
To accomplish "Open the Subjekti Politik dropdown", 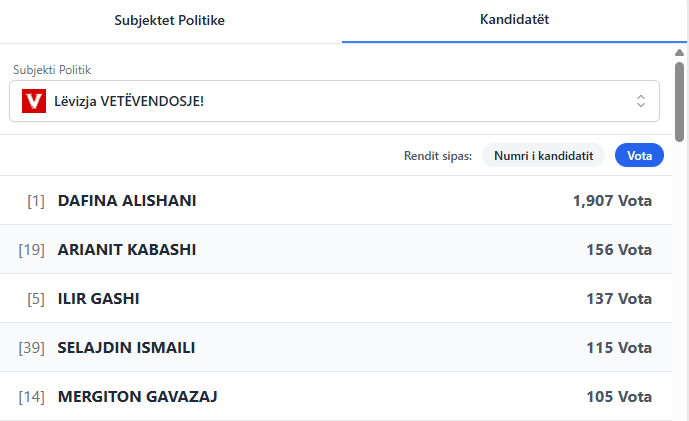I will 334,101.
